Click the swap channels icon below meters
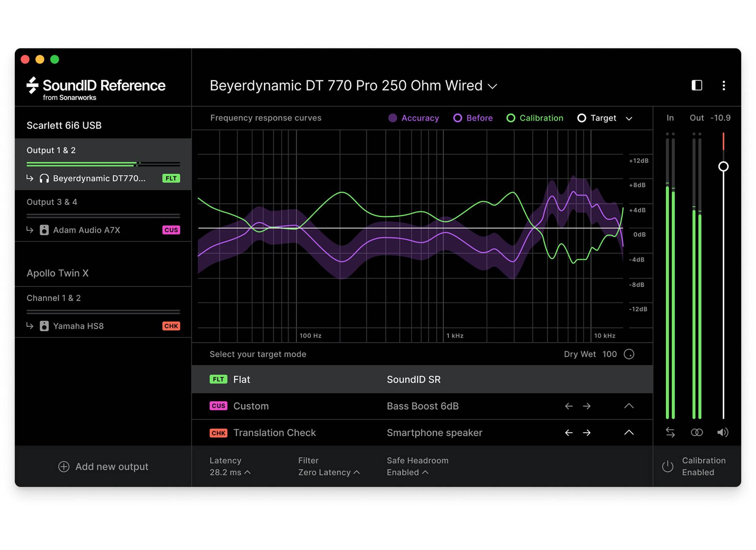The height and width of the screenshot is (550, 756). [670, 432]
